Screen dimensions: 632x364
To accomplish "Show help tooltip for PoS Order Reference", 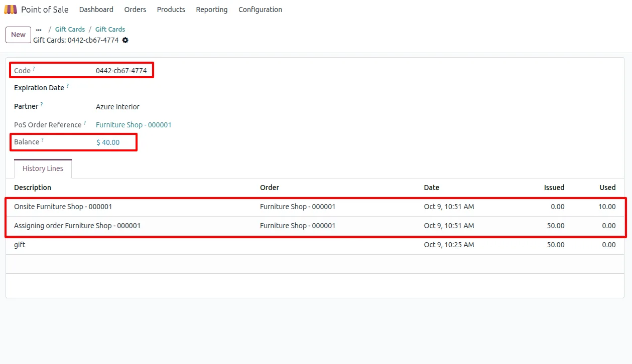I will (85, 123).
